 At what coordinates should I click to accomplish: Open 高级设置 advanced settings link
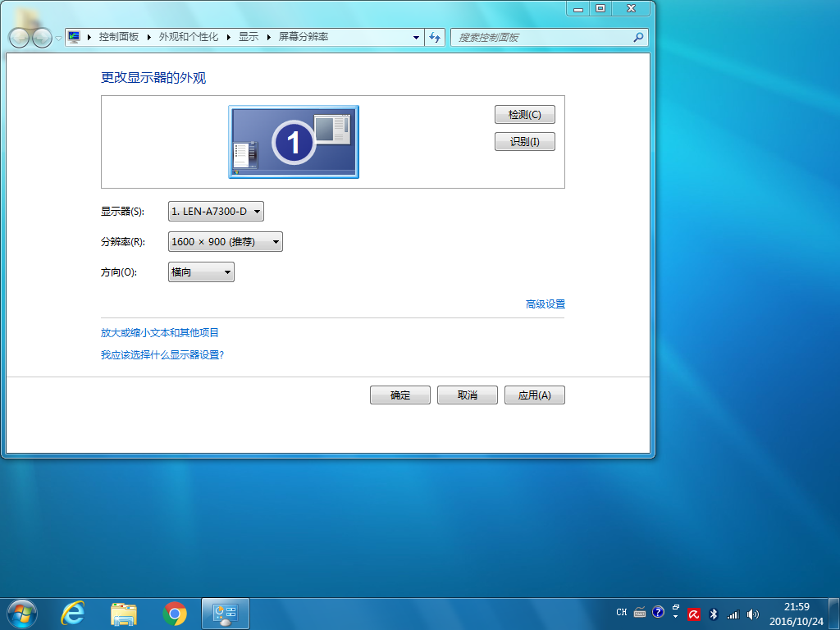(546, 304)
